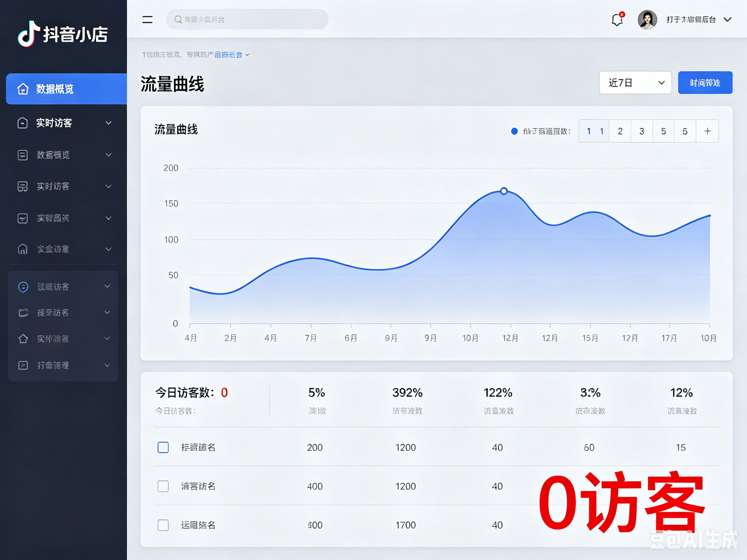Image resolution: width=747 pixels, height=560 pixels.
Task: Click the search magnifier icon
Action: [x=178, y=20]
